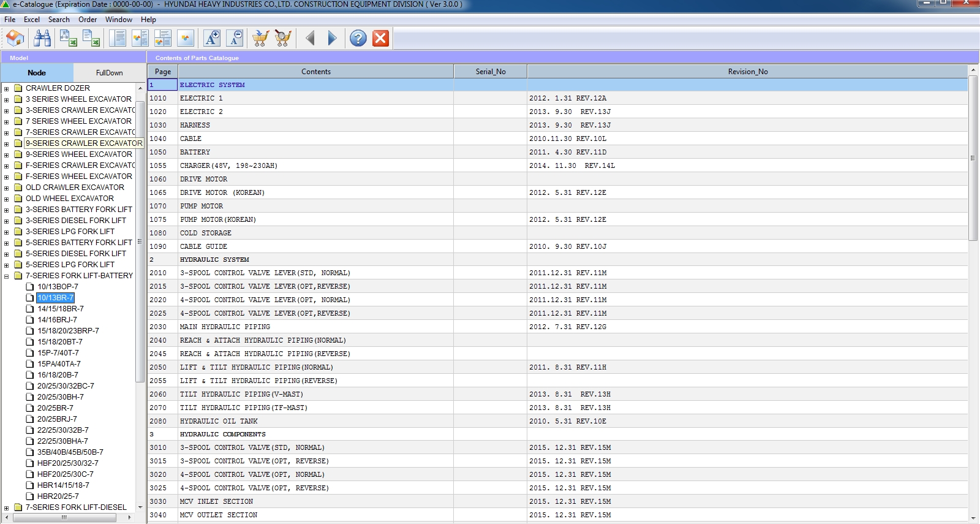Image resolution: width=980 pixels, height=524 pixels.
Task: Select the COLD STORAGE entry
Action: 558,233
